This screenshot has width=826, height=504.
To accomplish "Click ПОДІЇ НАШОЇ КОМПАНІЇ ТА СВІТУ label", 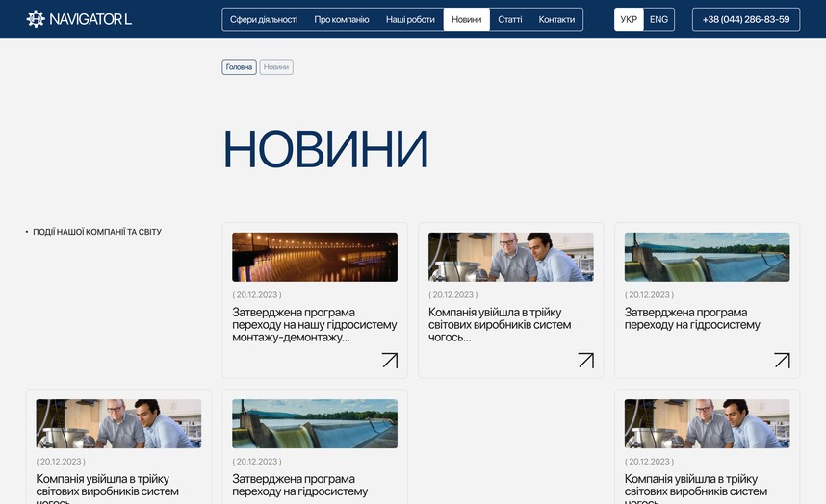I will coord(97,232).
